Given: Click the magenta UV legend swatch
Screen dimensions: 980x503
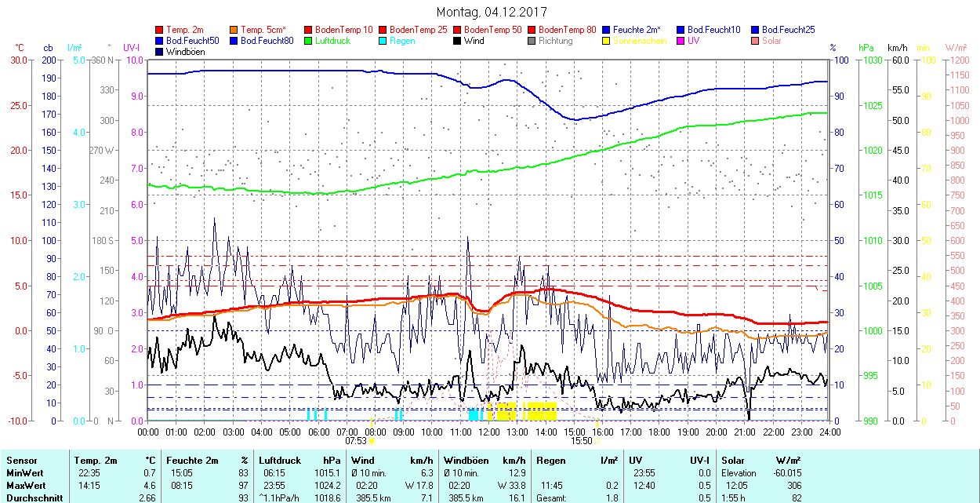Looking at the screenshot, I should tap(681, 41).
